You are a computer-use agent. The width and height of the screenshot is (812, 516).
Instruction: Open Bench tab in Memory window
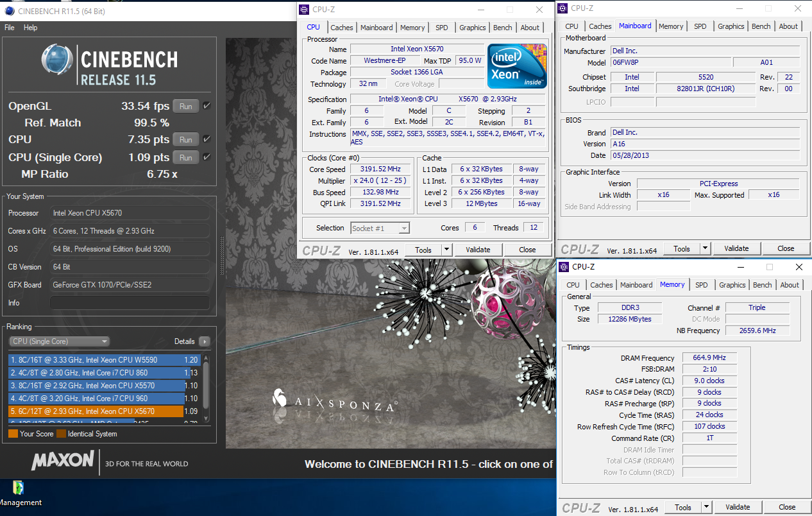click(x=763, y=285)
